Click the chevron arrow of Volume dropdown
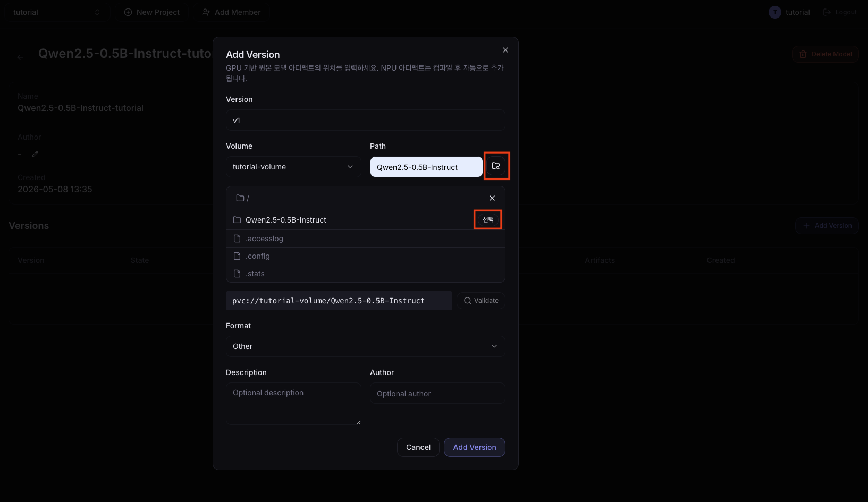Image resolution: width=868 pixels, height=502 pixels. [350, 167]
